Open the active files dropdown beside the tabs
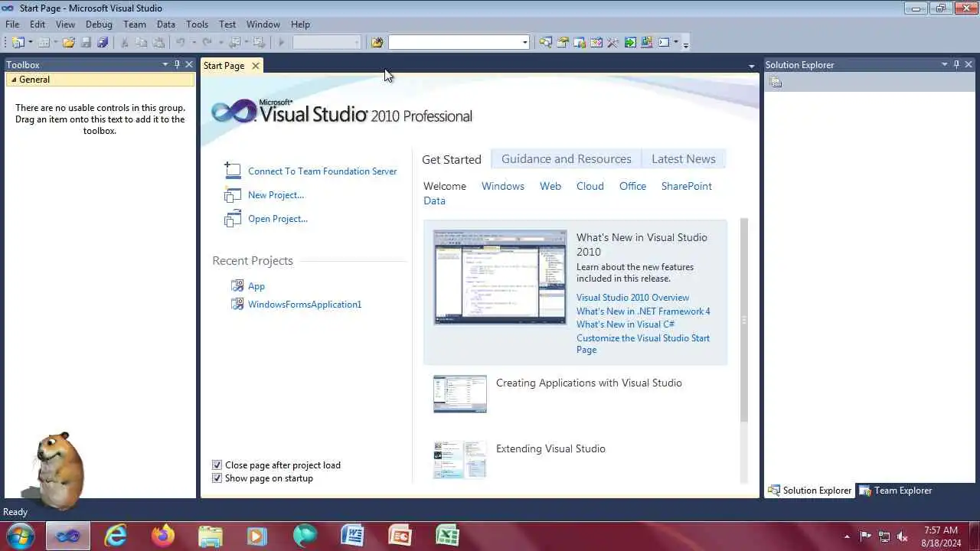980x551 pixels. click(x=751, y=67)
